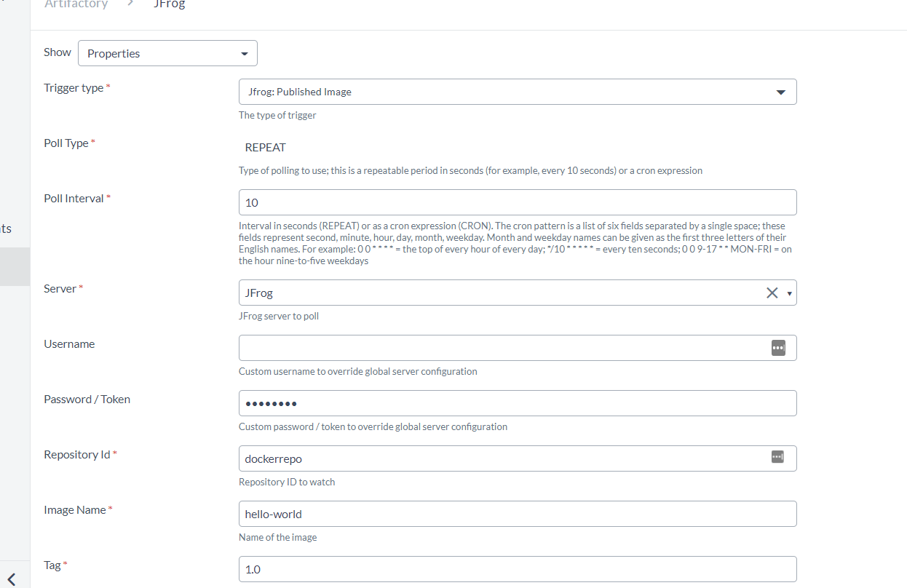Click into the Username text box
Screen dimensions: 907x588
tap(502, 348)
